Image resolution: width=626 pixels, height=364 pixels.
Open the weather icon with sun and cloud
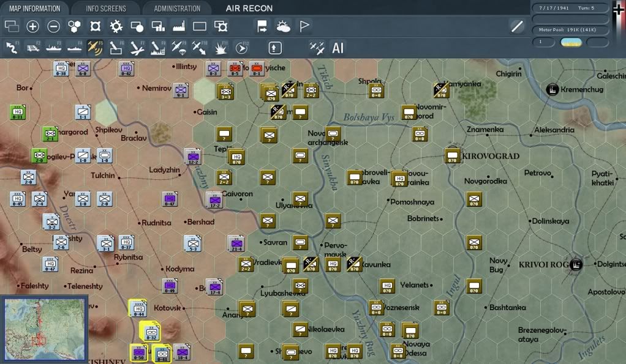(x=283, y=27)
